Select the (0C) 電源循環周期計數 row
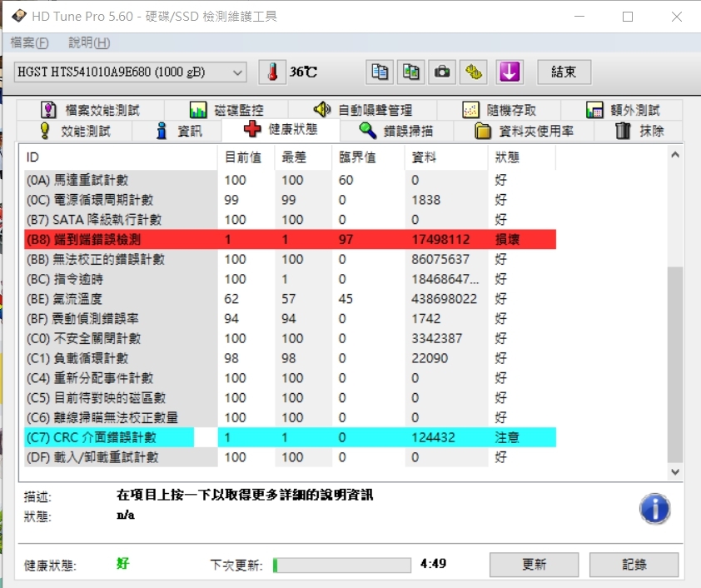The width and height of the screenshot is (701, 588). point(291,200)
